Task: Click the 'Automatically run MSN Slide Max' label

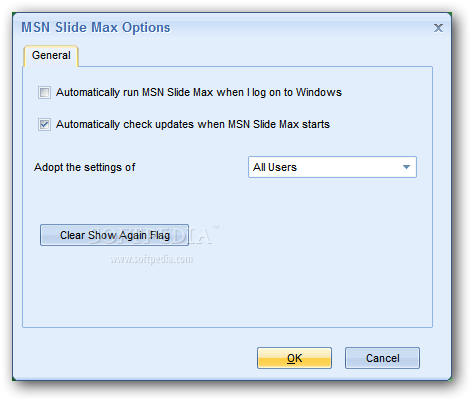Action: click(x=199, y=92)
